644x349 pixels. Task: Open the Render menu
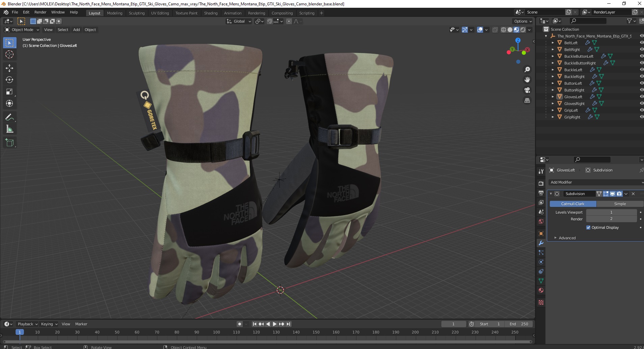40,12
